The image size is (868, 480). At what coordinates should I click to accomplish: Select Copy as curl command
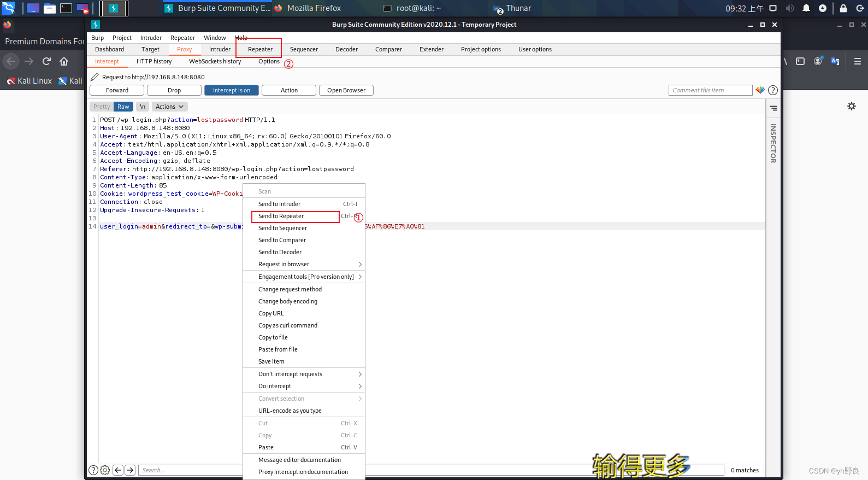coord(304,325)
